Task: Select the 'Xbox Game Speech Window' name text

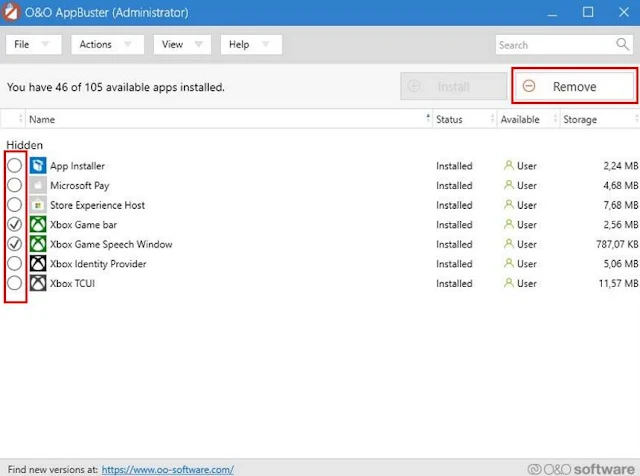Action: (111, 244)
